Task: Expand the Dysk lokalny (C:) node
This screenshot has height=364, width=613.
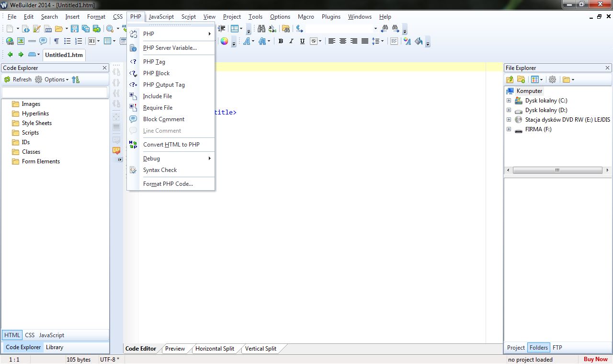Action: click(x=509, y=101)
